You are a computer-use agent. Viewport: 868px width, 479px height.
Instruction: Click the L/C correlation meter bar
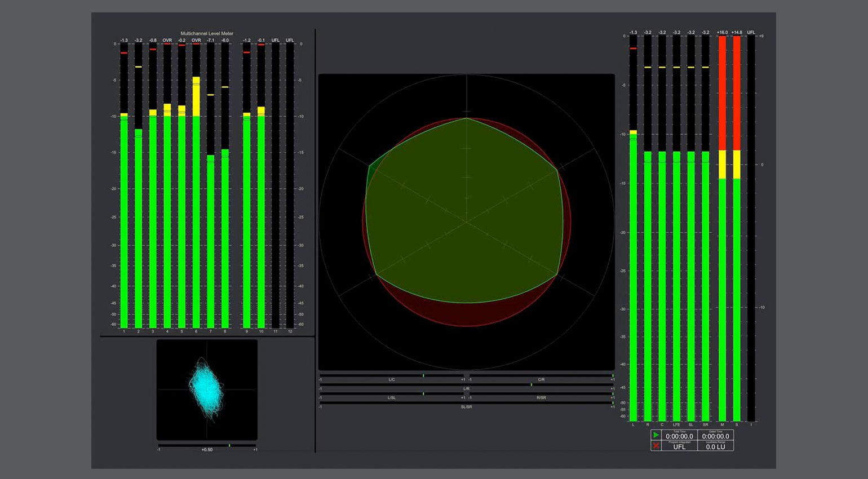[x=392, y=375]
